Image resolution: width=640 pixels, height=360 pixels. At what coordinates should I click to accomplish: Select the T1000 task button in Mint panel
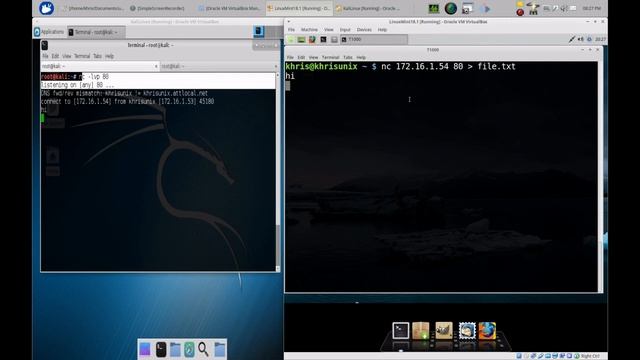(373, 40)
